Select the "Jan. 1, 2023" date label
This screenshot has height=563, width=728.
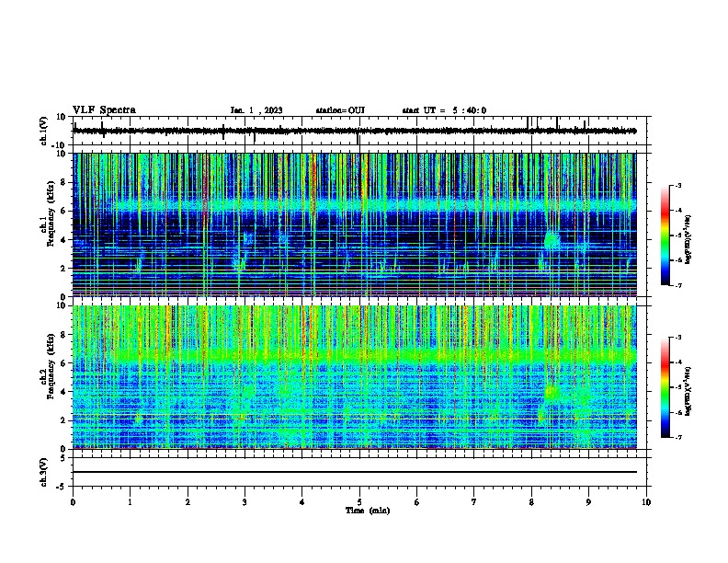(x=256, y=110)
